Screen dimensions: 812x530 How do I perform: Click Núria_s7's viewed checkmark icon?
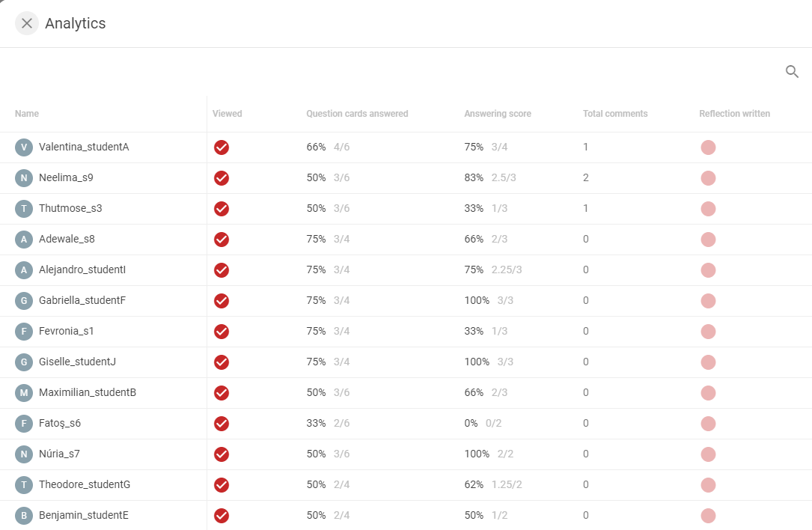click(222, 454)
